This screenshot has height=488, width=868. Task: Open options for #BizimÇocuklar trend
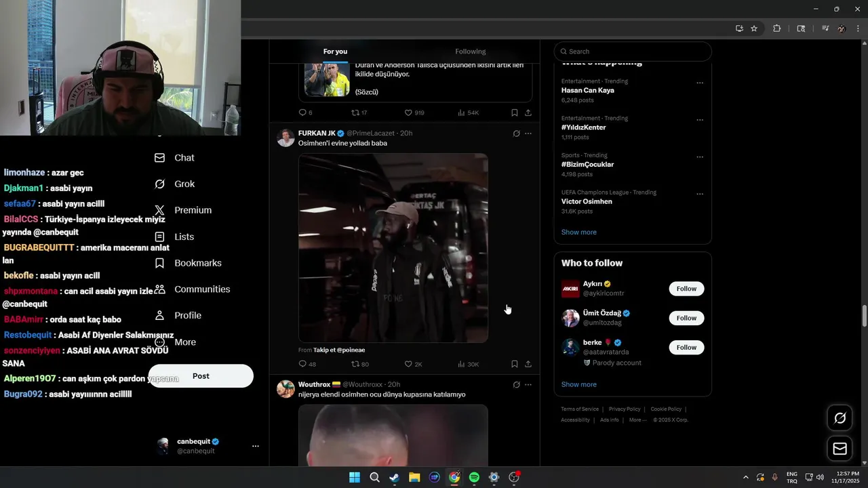[700, 157]
